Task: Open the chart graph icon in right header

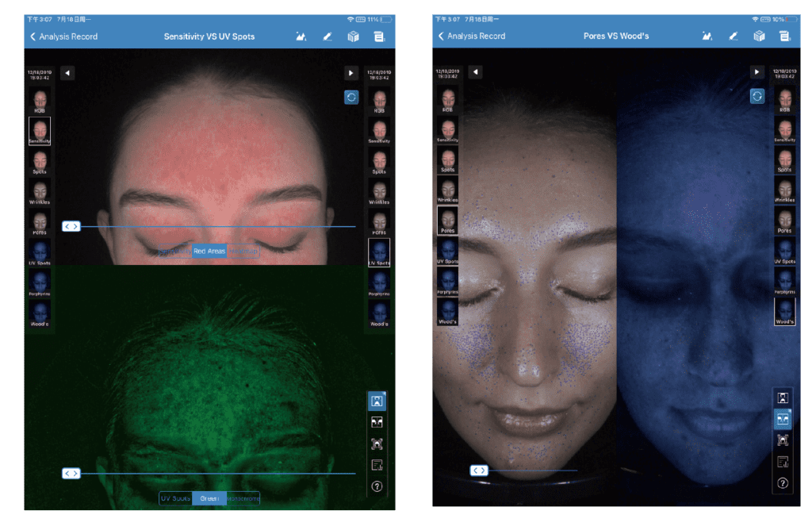Action: click(707, 36)
